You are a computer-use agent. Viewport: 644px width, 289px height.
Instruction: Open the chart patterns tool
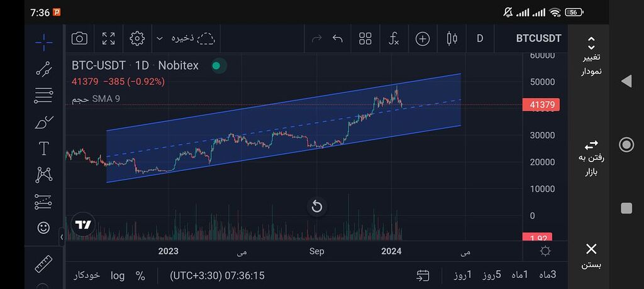[x=43, y=175]
